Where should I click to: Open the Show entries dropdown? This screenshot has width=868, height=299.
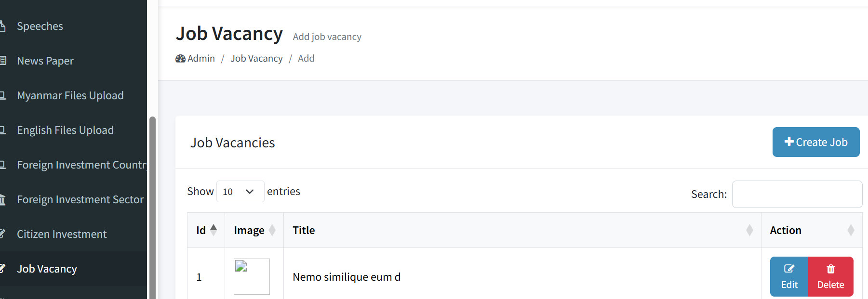(240, 191)
